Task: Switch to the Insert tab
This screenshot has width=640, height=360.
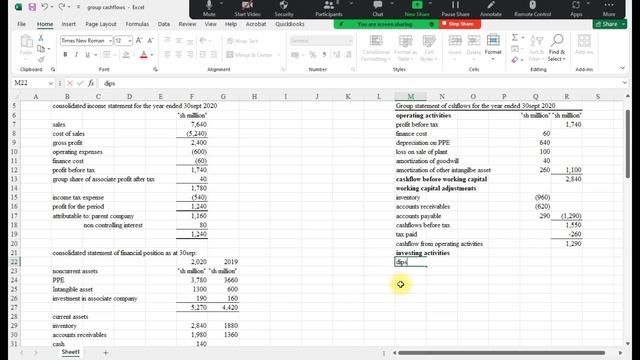Action: (69, 24)
